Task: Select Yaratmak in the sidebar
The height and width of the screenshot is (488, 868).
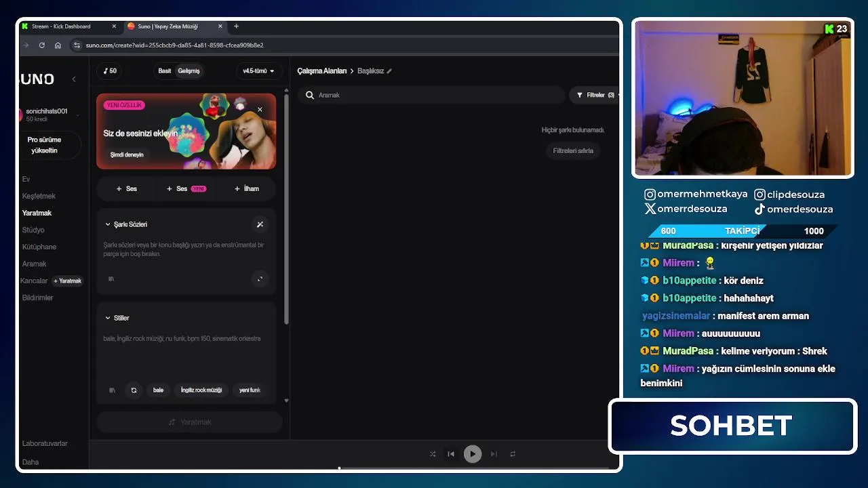Action: click(x=37, y=213)
